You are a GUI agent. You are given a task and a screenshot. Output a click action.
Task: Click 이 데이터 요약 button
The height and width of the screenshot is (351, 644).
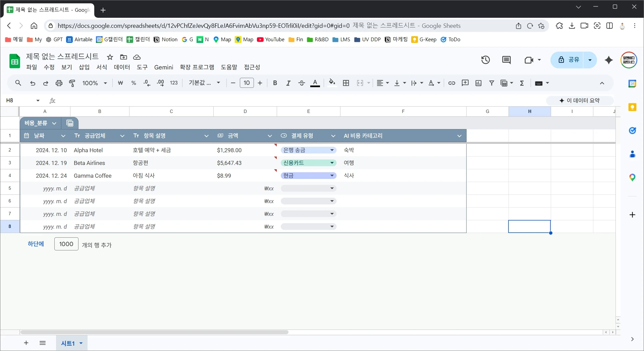[580, 100]
